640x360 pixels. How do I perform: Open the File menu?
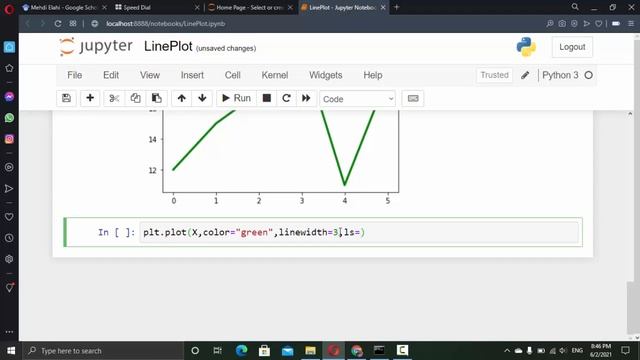pyautogui.click(x=75, y=75)
